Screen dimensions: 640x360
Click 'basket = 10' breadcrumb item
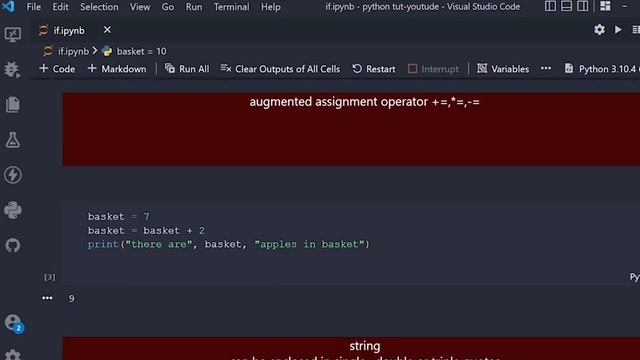134,51
